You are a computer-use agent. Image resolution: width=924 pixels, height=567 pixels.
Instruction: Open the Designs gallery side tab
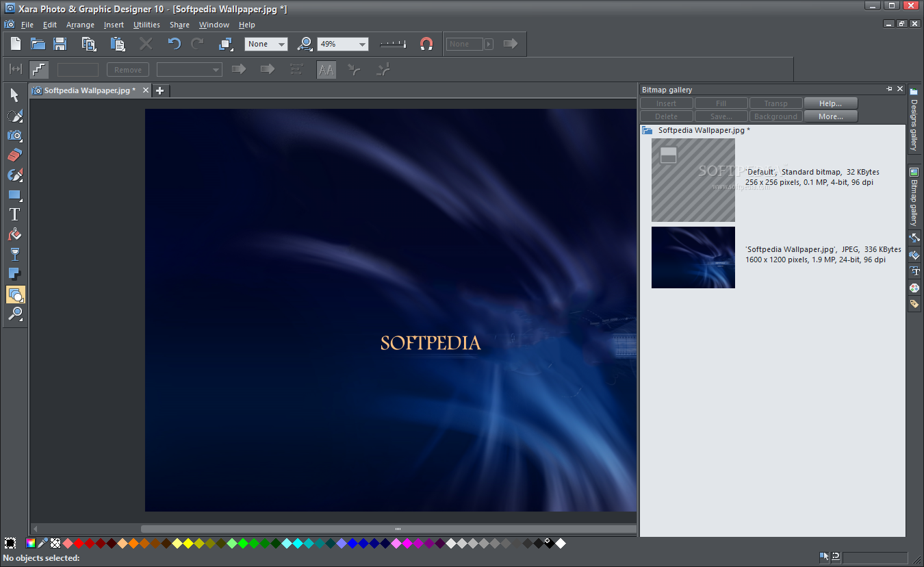pos(914,121)
